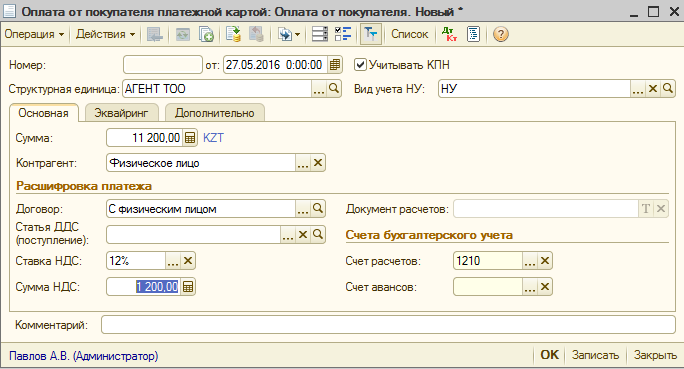
Task: Open the Дт/Кт postings icon
Action: coord(449,34)
